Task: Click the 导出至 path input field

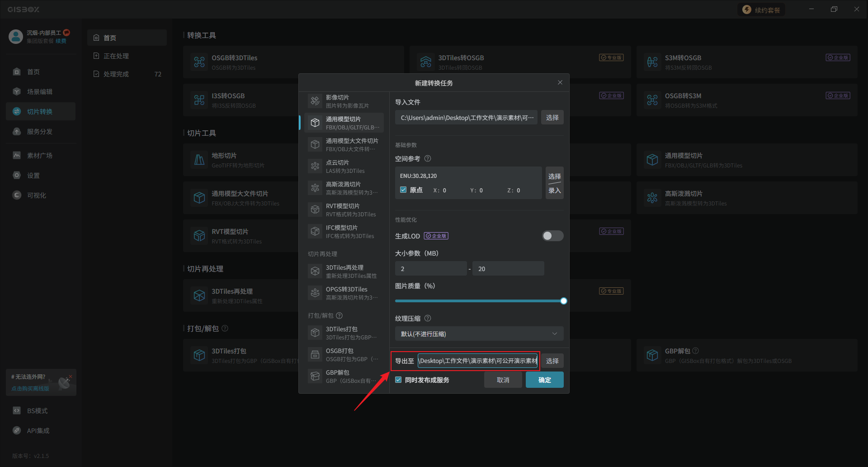Action: click(477, 361)
